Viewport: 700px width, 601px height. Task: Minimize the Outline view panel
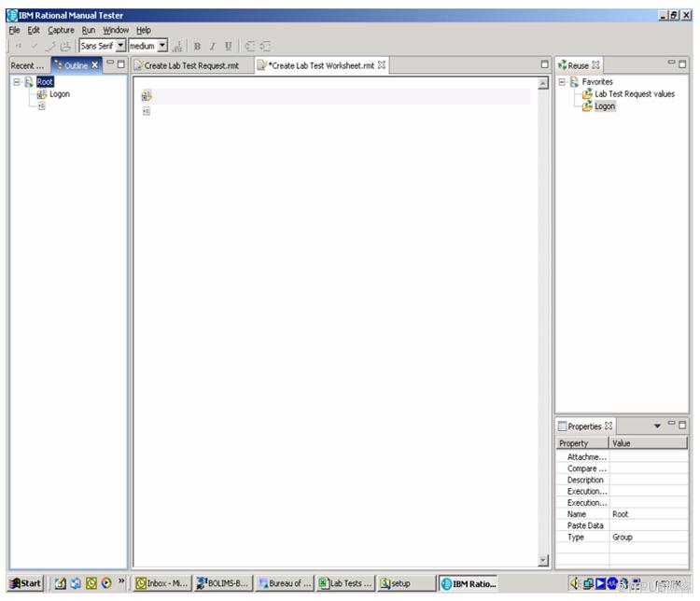(110, 63)
